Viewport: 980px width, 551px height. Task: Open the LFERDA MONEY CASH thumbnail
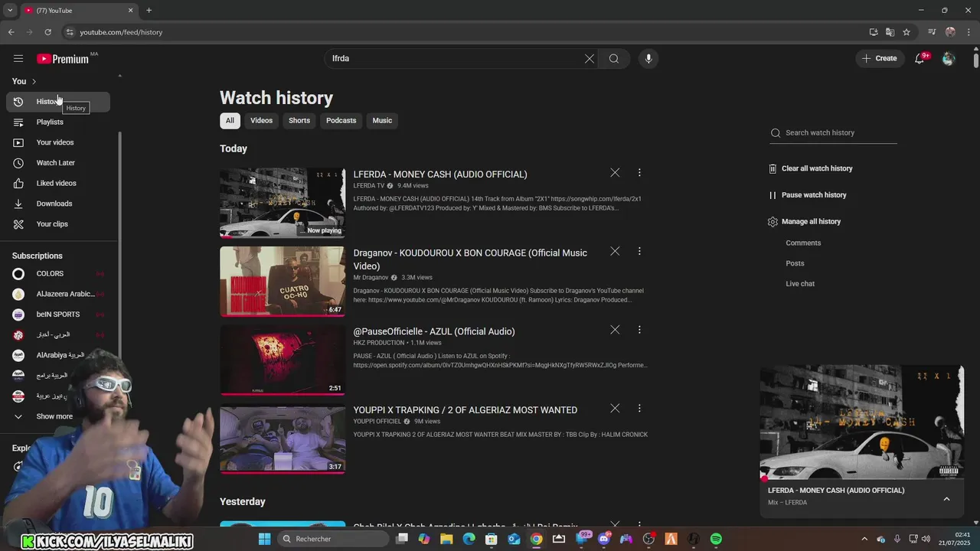pyautogui.click(x=283, y=203)
